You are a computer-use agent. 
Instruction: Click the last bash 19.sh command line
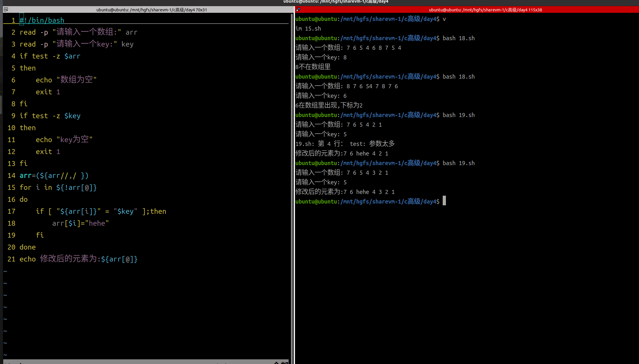tap(458, 163)
